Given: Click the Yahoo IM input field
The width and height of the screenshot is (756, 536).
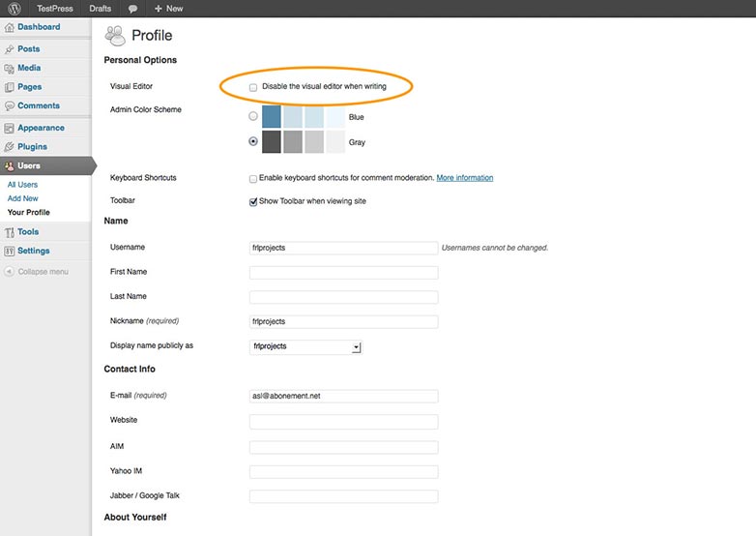Looking at the screenshot, I should [x=344, y=472].
